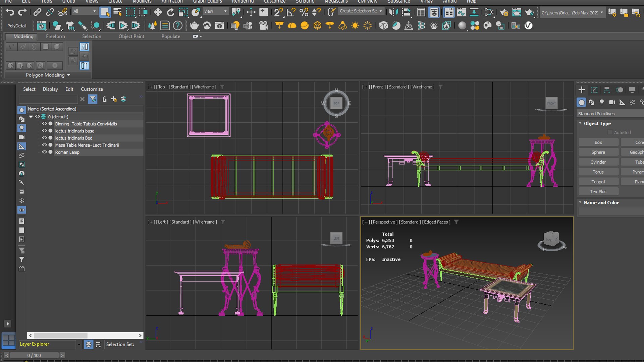Open the Standard Primitives category dropdown

610,114
